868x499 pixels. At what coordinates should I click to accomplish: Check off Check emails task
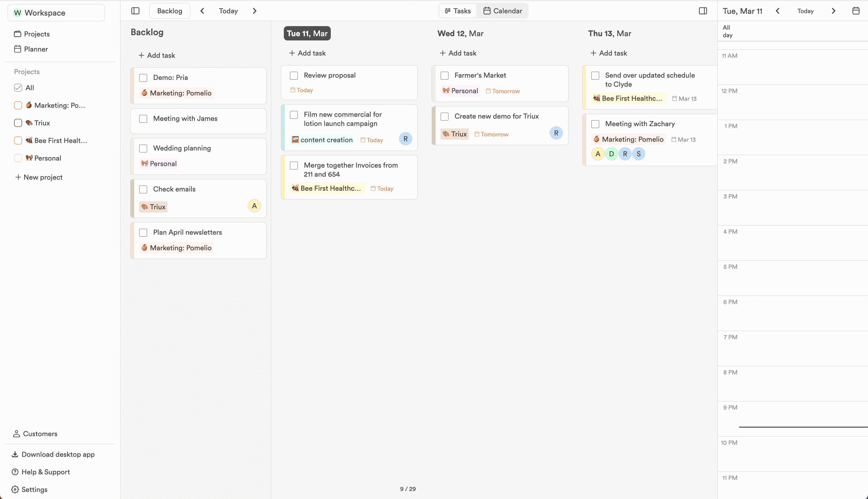[143, 189]
